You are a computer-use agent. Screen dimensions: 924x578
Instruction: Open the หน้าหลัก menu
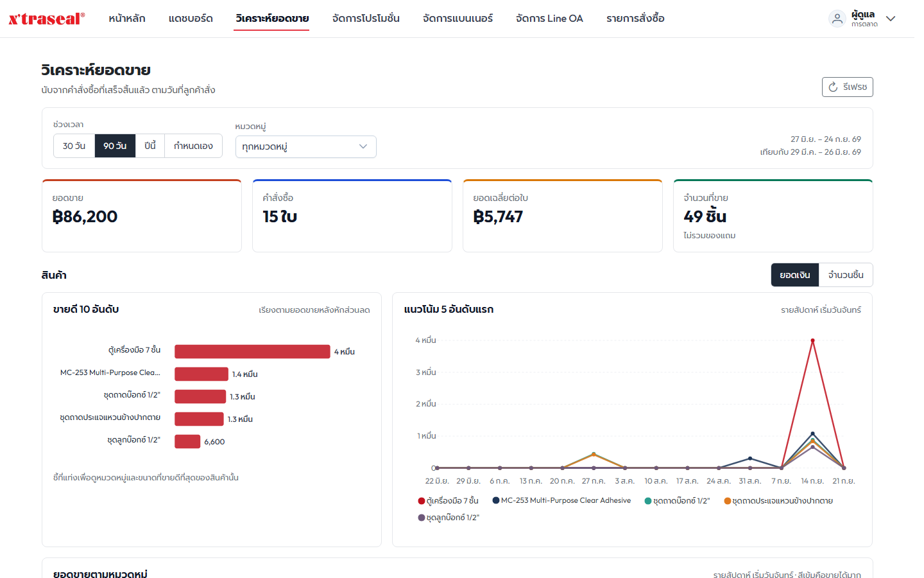point(127,19)
